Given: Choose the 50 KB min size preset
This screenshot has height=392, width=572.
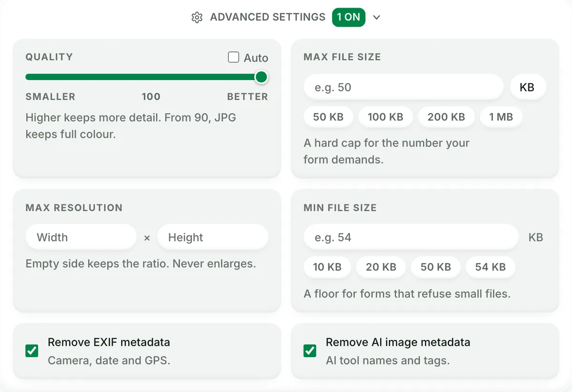Looking at the screenshot, I should [x=436, y=267].
